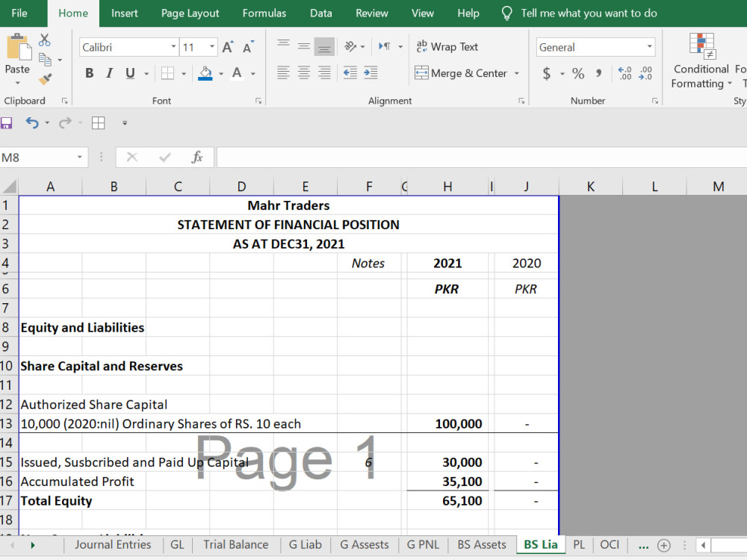
Task: Open the Calibri font dropdown
Action: 173,46
